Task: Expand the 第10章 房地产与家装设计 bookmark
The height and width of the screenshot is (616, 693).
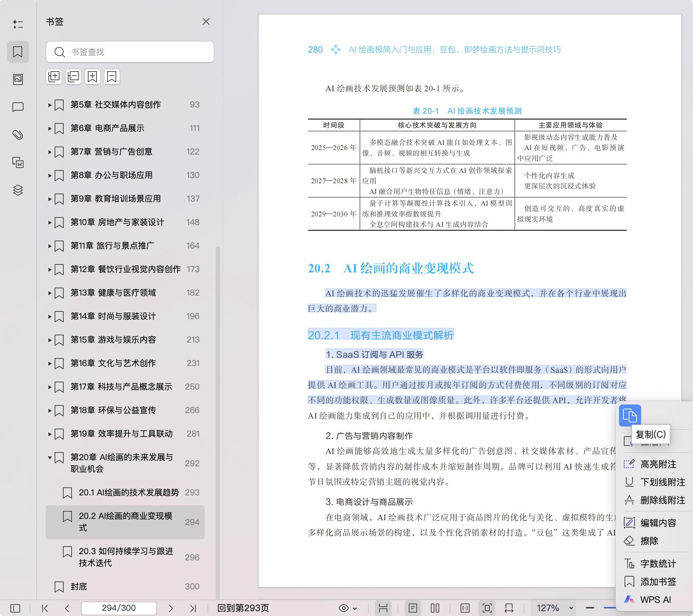Action: click(49, 222)
